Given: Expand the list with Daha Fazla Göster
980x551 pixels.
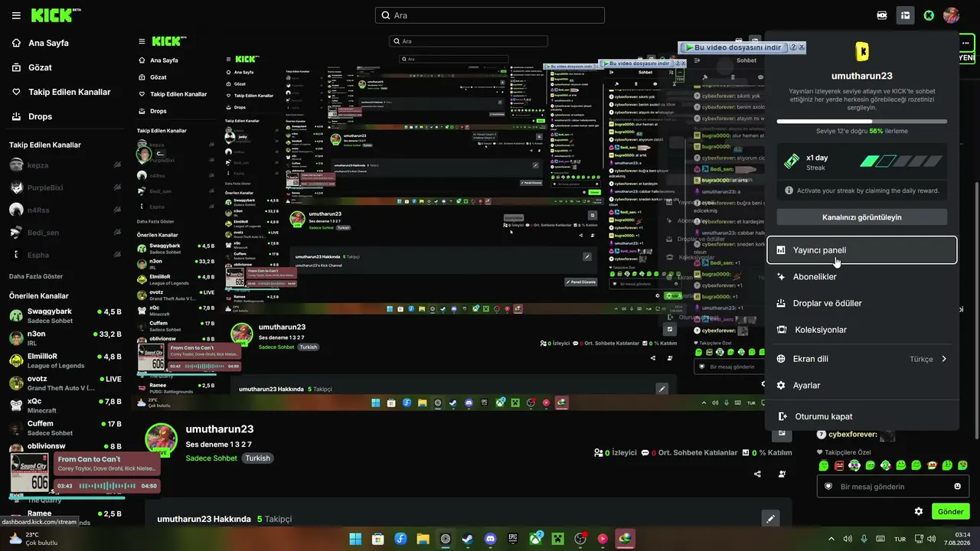Looking at the screenshot, I should (36, 276).
